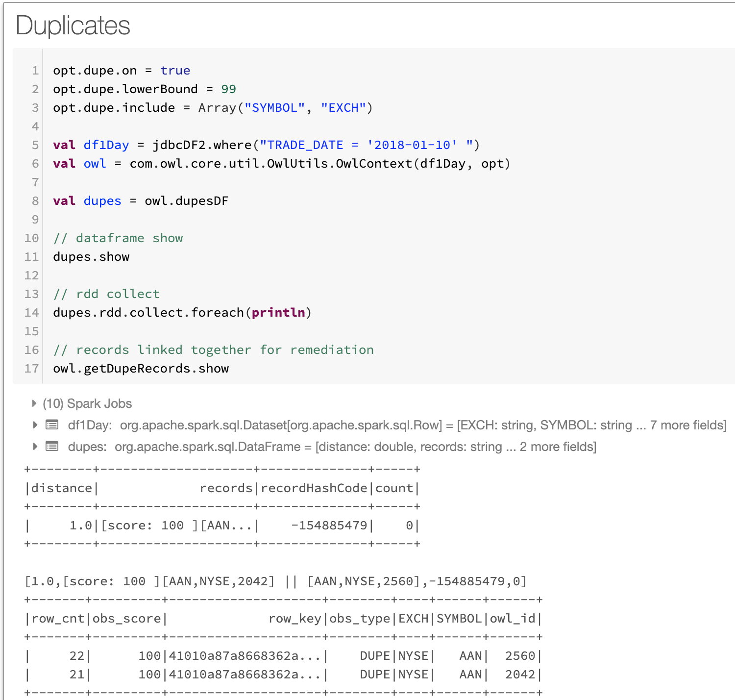
Task: Click line number 8 in the gutter
Action: pyautogui.click(x=35, y=201)
